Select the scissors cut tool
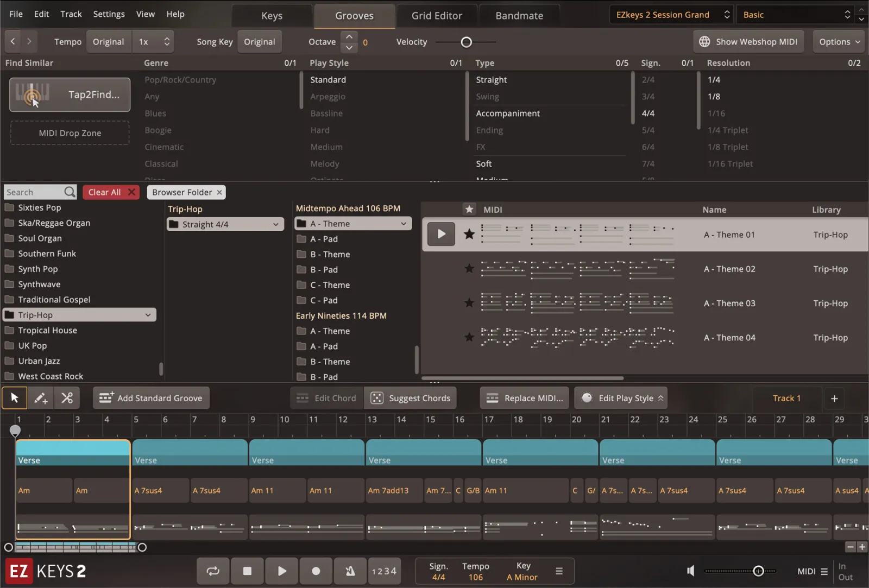Image resolution: width=869 pixels, height=588 pixels. pos(67,398)
